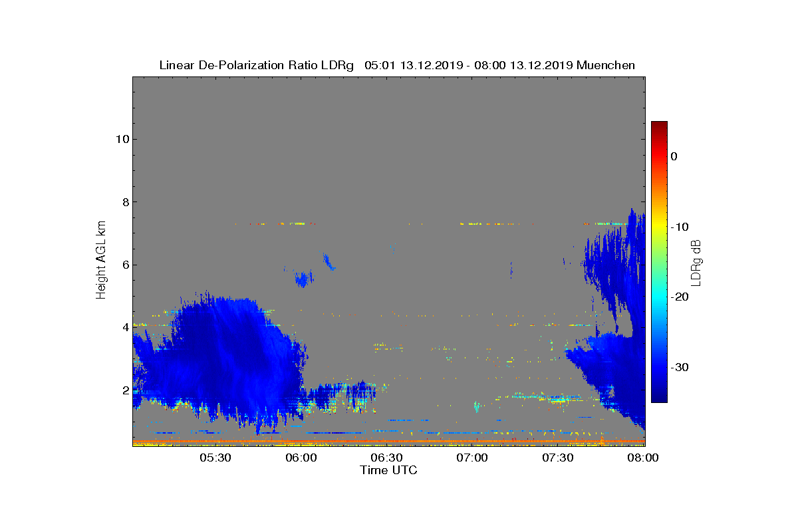Screen dimensions: 798x532
Task: Click the height tick label 8
Action: tap(125, 202)
